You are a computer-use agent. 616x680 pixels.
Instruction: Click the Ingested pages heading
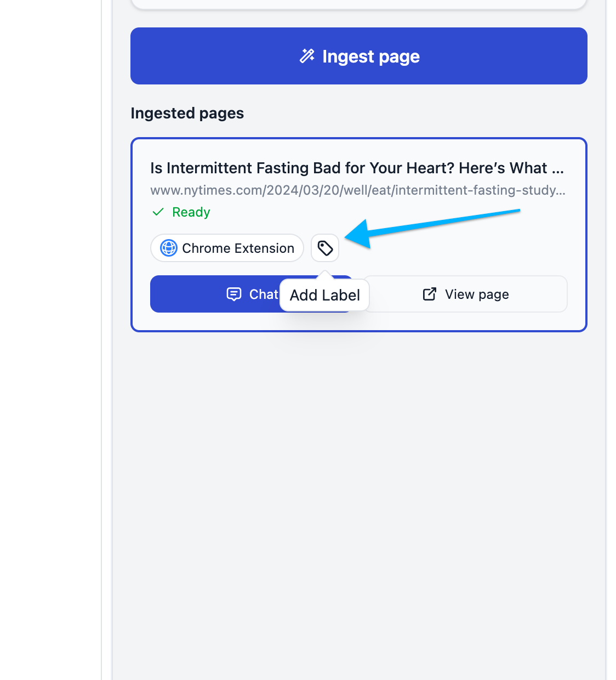(x=187, y=114)
